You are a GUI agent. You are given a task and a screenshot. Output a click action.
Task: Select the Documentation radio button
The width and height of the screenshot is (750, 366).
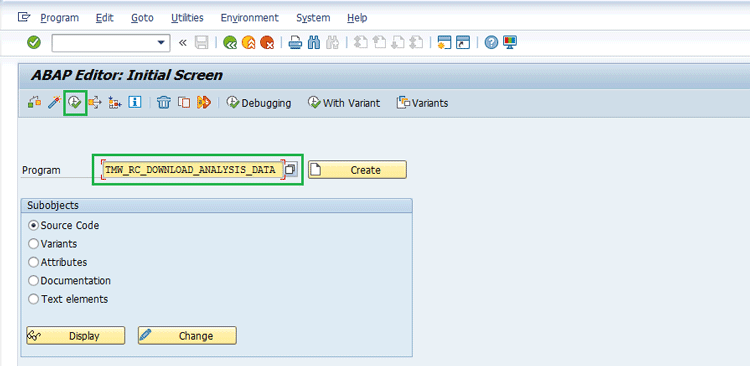(33, 281)
